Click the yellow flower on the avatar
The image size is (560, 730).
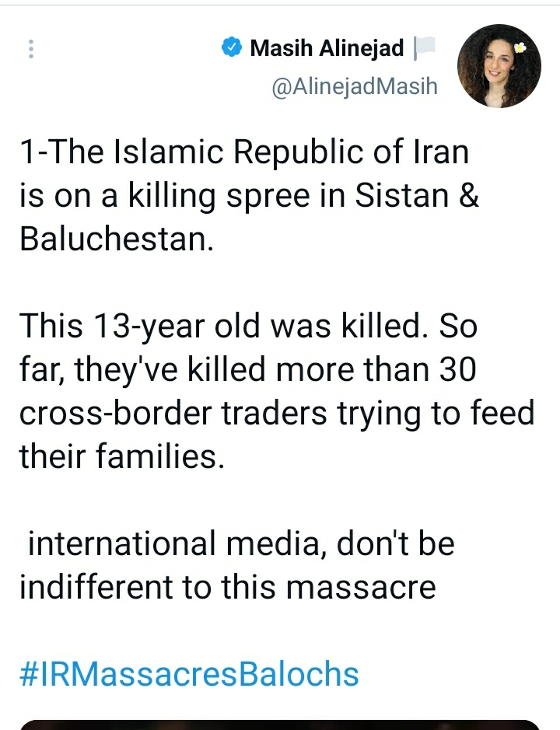pyautogui.click(x=520, y=48)
